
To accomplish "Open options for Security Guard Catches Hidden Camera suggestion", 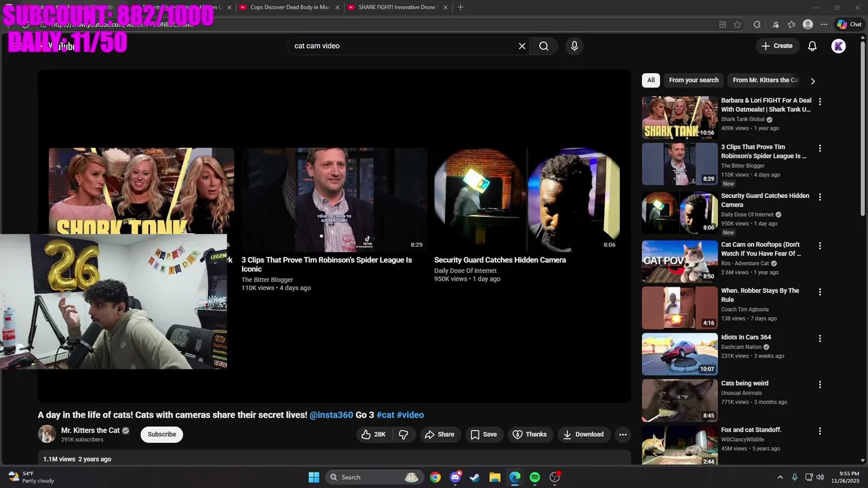I will click(x=820, y=197).
